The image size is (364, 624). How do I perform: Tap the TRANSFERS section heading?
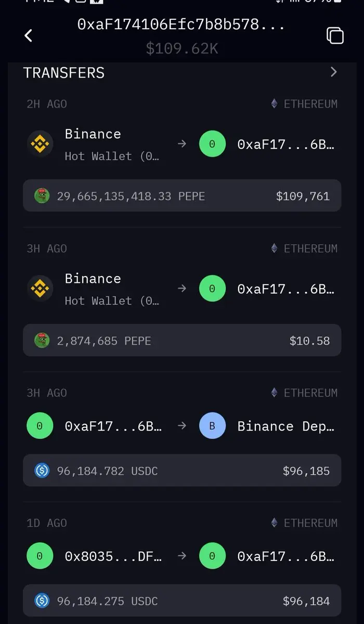pyautogui.click(x=64, y=73)
